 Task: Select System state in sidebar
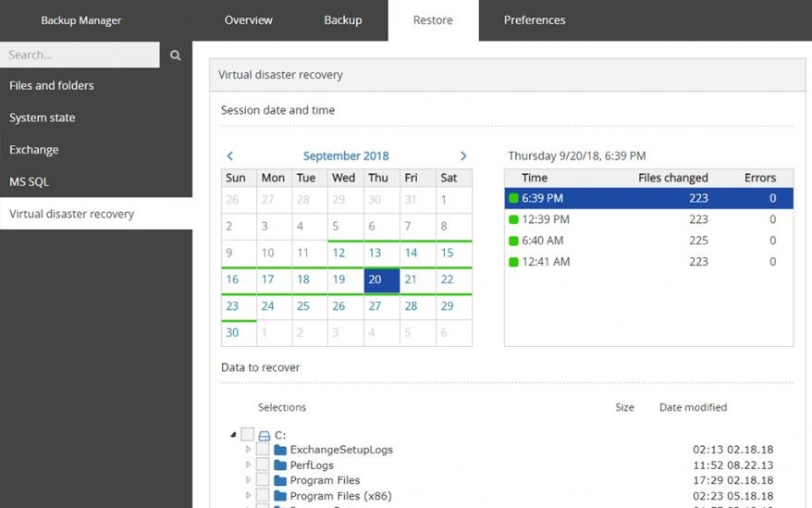coord(96,118)
